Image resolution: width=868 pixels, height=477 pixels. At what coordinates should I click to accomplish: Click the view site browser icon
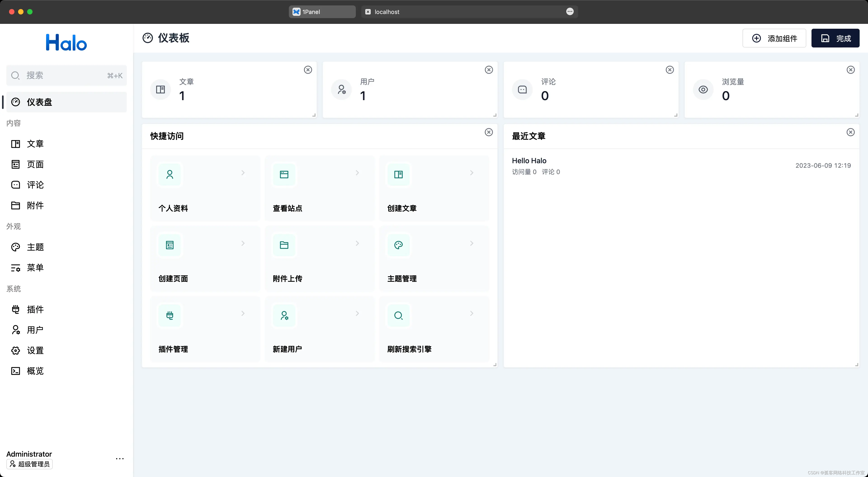coord(284,174)
